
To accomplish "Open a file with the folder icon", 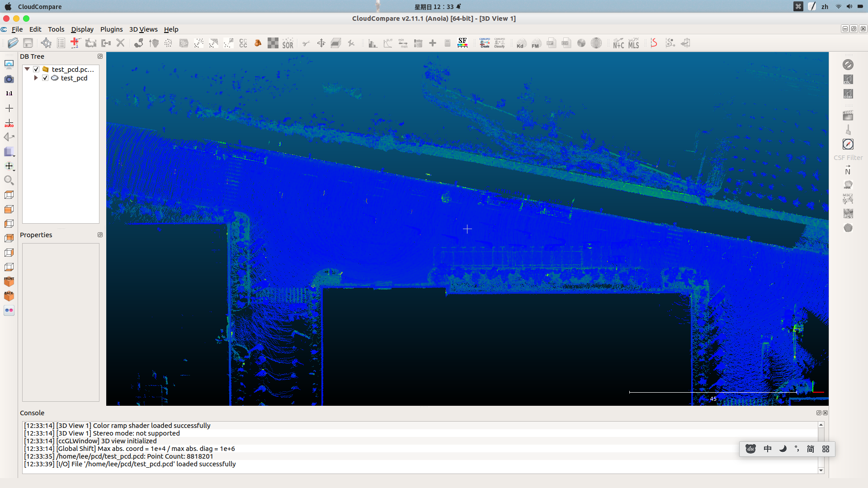I will pyautogui.click(x=13, y=43).
